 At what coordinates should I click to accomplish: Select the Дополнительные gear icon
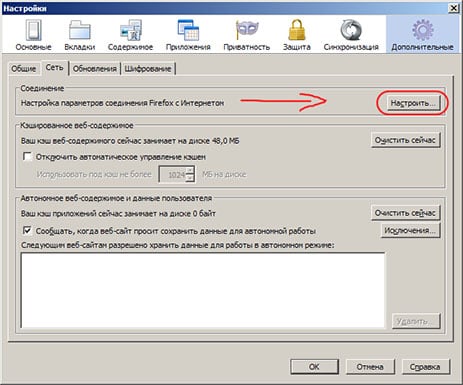click(x=422, y=30)
